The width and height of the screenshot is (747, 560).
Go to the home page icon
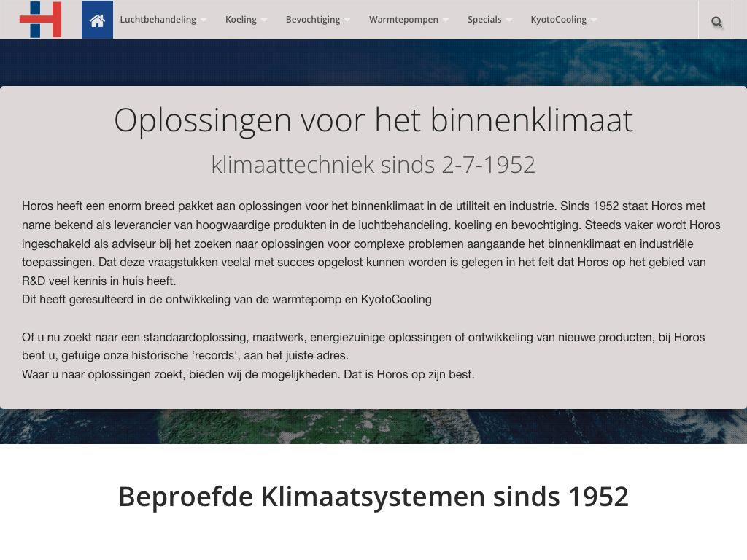(97, 20)
